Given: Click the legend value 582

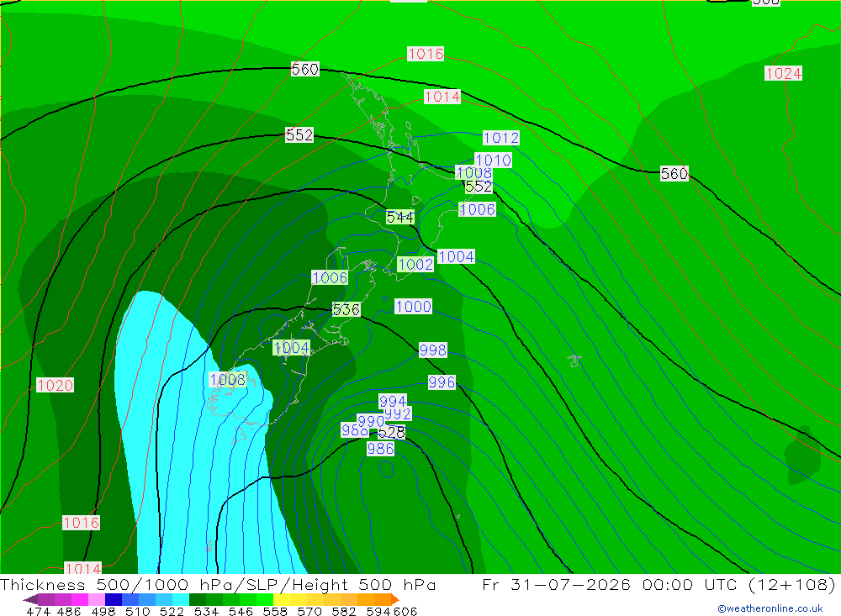Looking at the screenshot, I should tap(343, 612).
